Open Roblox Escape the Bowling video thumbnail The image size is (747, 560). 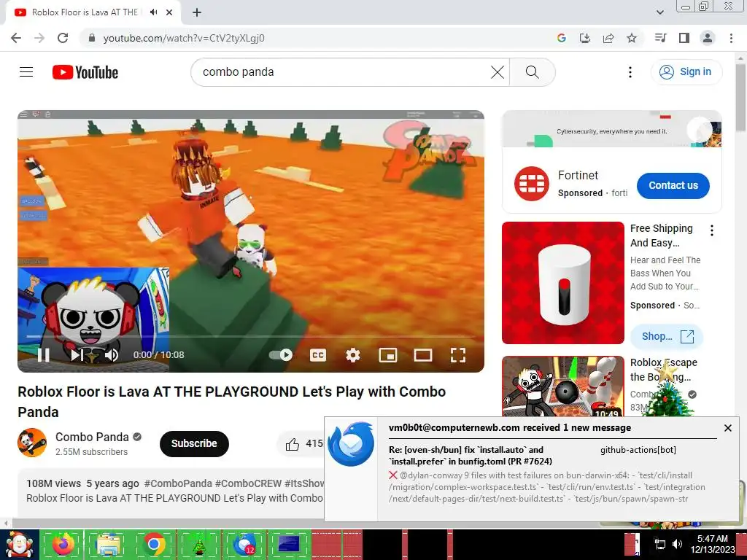click(x=562, y=386)
